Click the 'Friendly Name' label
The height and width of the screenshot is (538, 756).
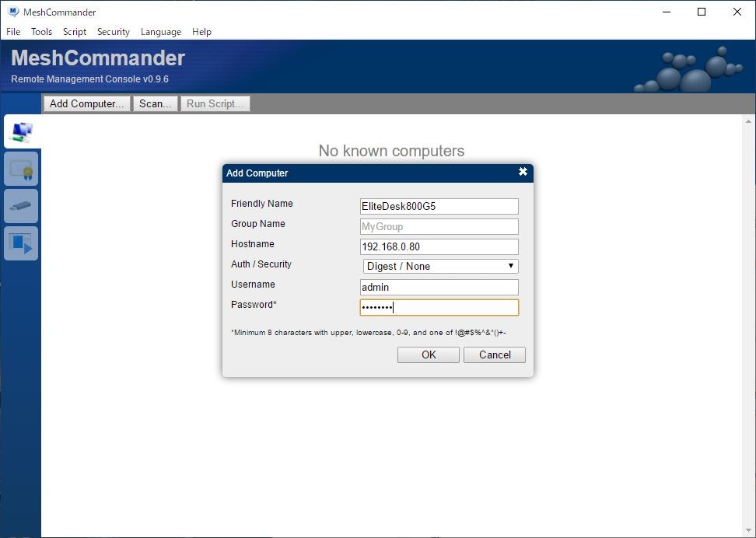pos(262,204)
